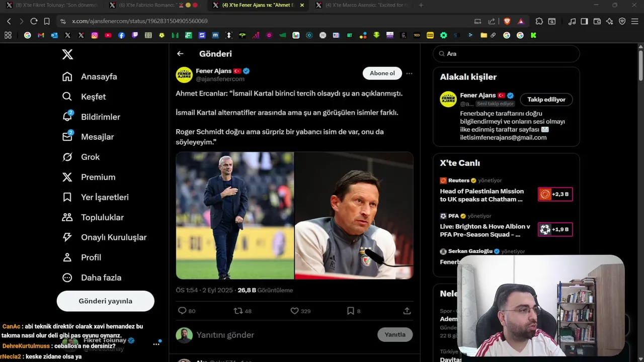Open a new browser tab
644x362 pixels.
[x=421, y=5]
